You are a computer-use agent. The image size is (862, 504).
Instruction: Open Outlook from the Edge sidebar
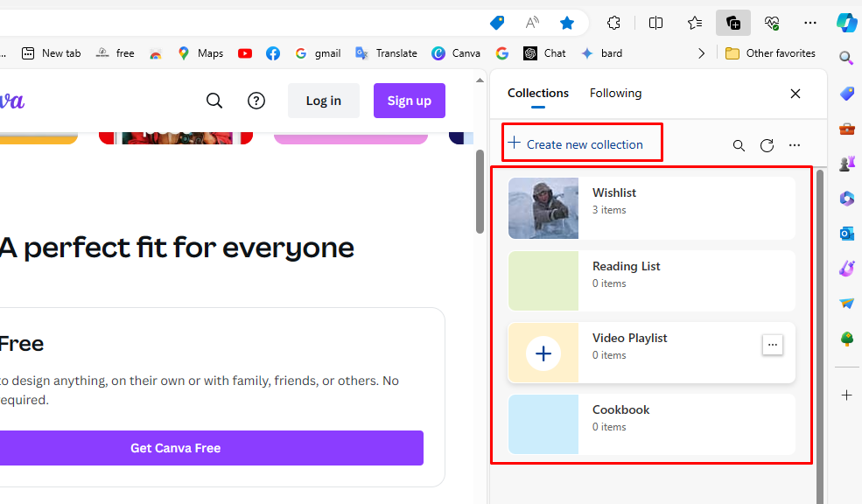pyautogui.click(x=846, y=234)
